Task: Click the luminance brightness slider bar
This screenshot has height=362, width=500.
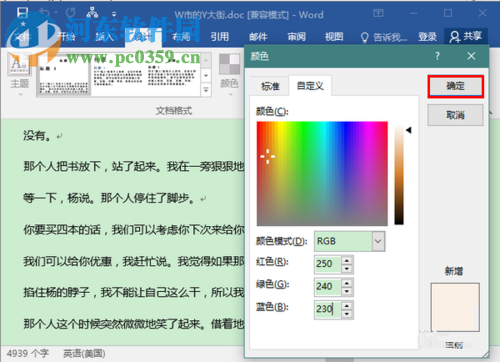Action: click(399, 174)
